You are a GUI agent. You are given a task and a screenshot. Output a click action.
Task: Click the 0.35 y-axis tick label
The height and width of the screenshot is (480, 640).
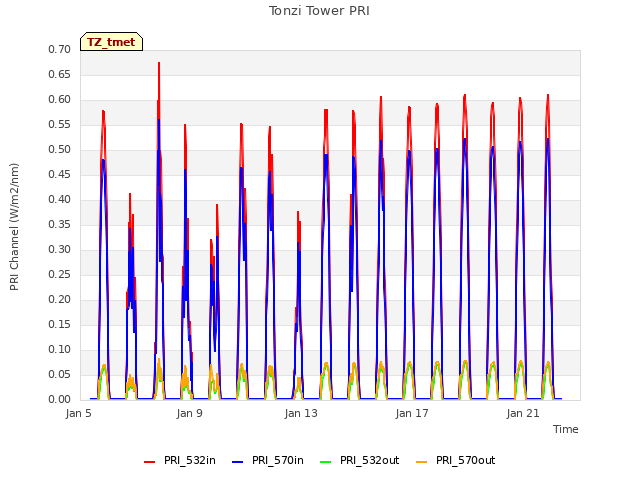coord(60,224)
